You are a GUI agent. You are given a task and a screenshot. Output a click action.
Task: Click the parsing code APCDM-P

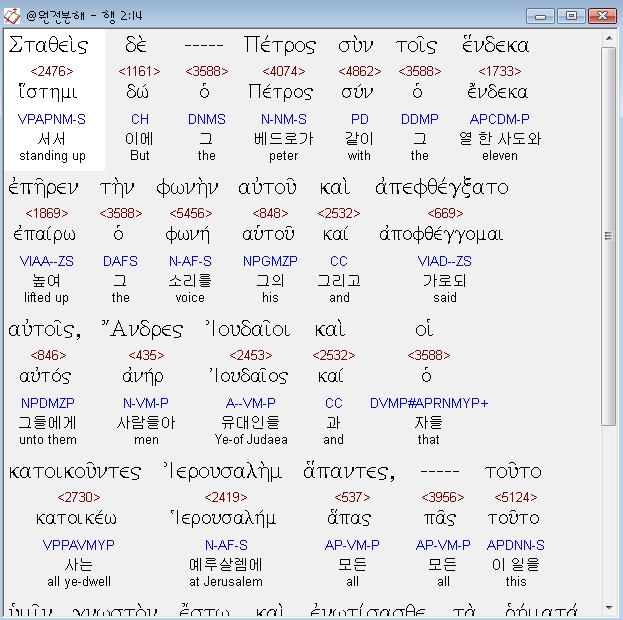point(499,119)
